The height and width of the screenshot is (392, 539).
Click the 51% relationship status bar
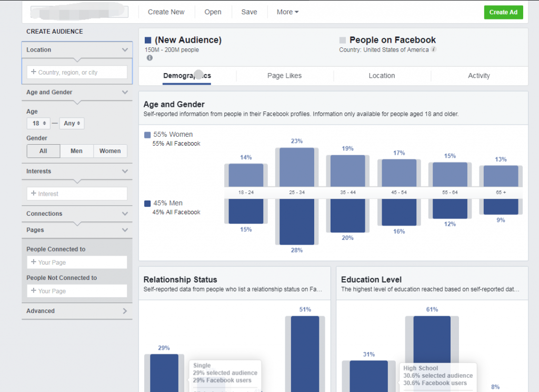point(305,354)
